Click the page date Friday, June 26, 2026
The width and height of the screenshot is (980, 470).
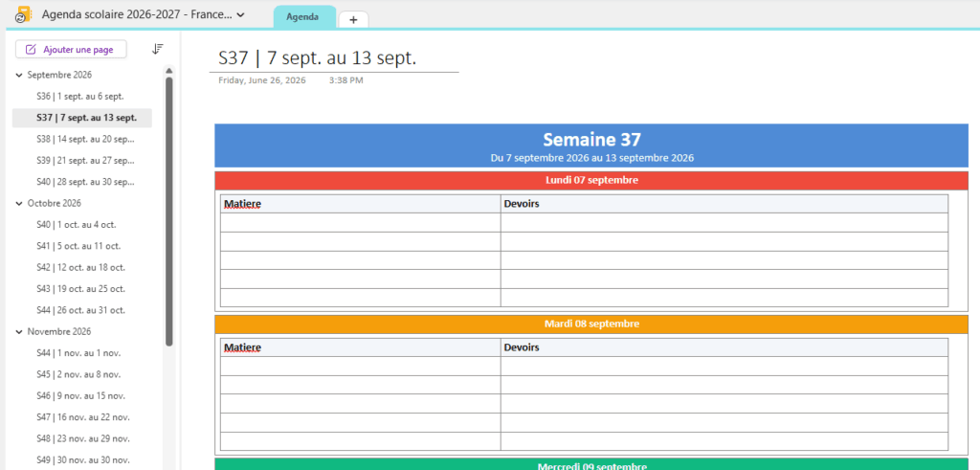[262, 80]
